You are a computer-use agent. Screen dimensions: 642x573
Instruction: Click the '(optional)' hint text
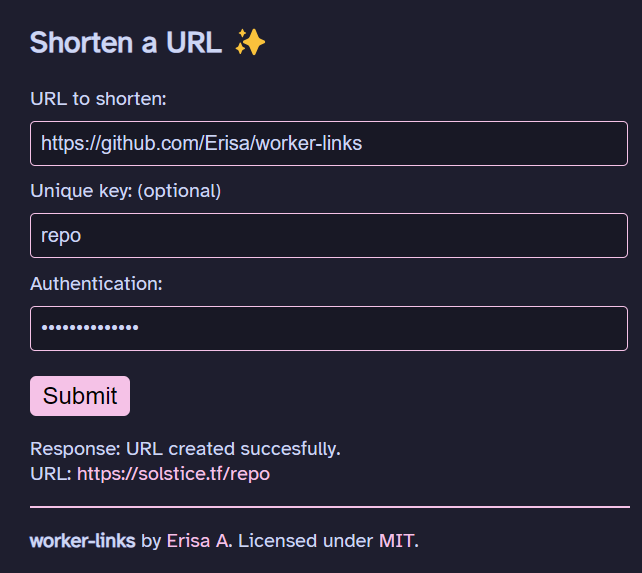tap(179, 191)
